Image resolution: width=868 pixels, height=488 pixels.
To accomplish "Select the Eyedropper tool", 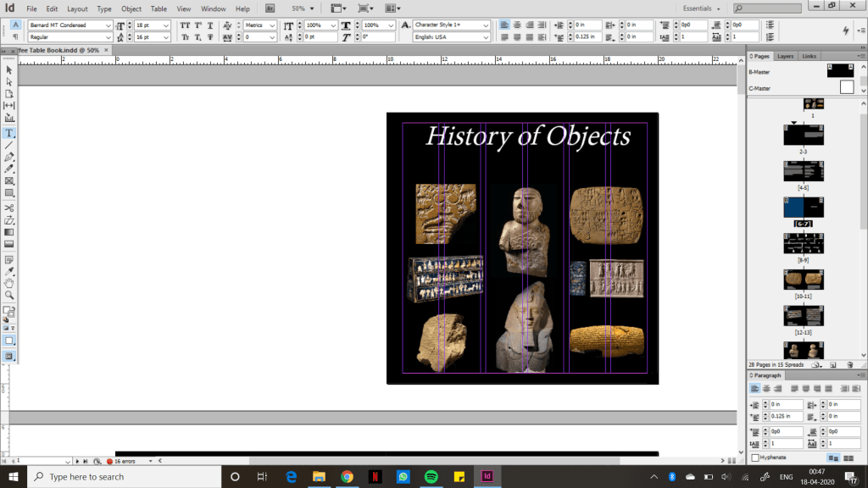I will click(x=9, y=271).
